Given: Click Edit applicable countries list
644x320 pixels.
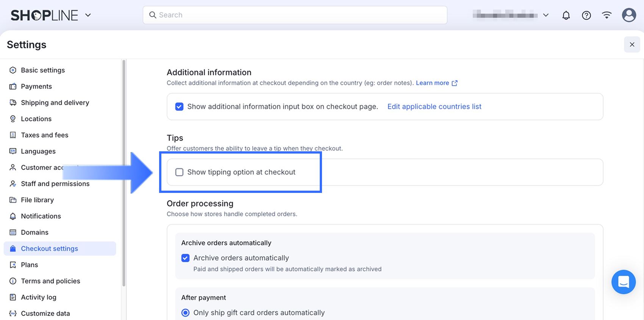Looking at the screenshot, I should pos(434,107).
